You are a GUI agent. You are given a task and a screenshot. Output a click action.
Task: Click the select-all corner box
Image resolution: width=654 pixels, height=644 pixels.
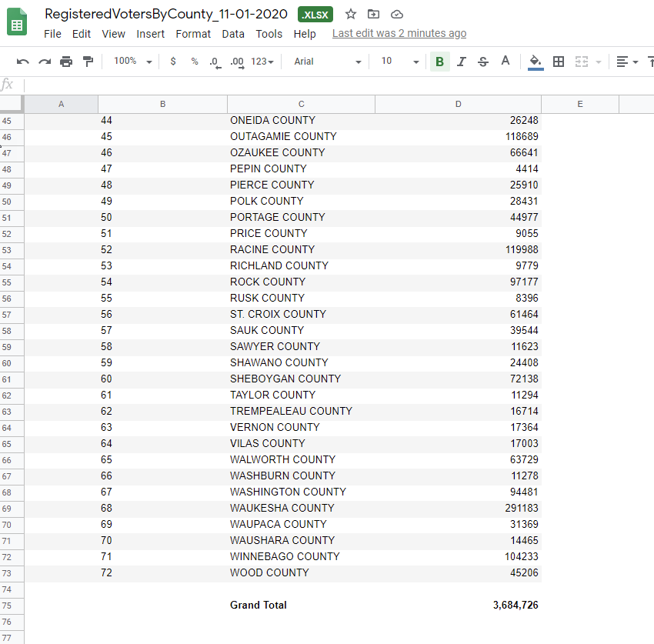coord(12,104)
